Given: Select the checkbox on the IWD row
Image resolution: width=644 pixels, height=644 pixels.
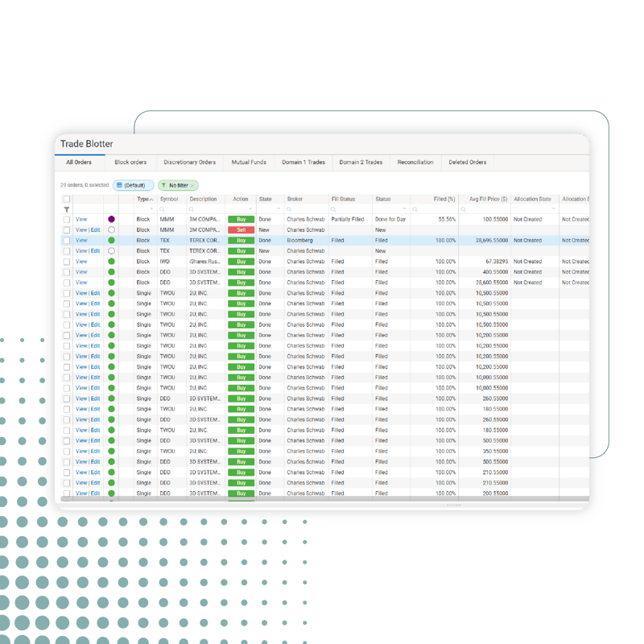Looking at the screenshot, I should (67, 262).
